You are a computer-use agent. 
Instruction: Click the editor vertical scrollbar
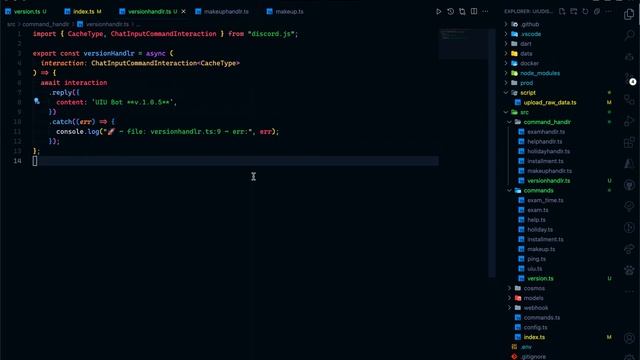pos(492,153)
